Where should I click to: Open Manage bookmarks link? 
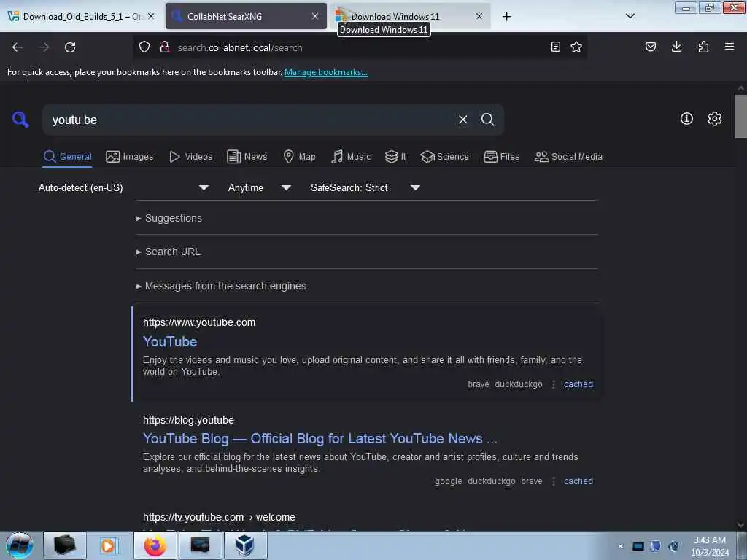(x=326, y=72)
